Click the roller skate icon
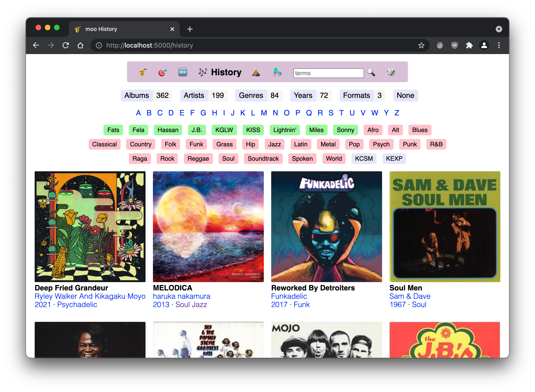 tap(277, 72)
